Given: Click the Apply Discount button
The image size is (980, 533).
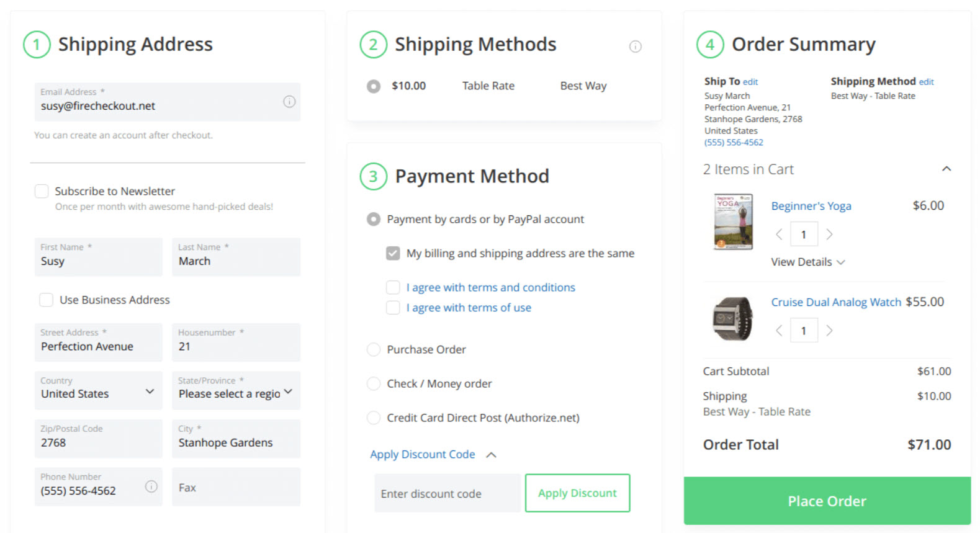Looking at the screenshot, I should pyautogui.click(x=577, y=493).
